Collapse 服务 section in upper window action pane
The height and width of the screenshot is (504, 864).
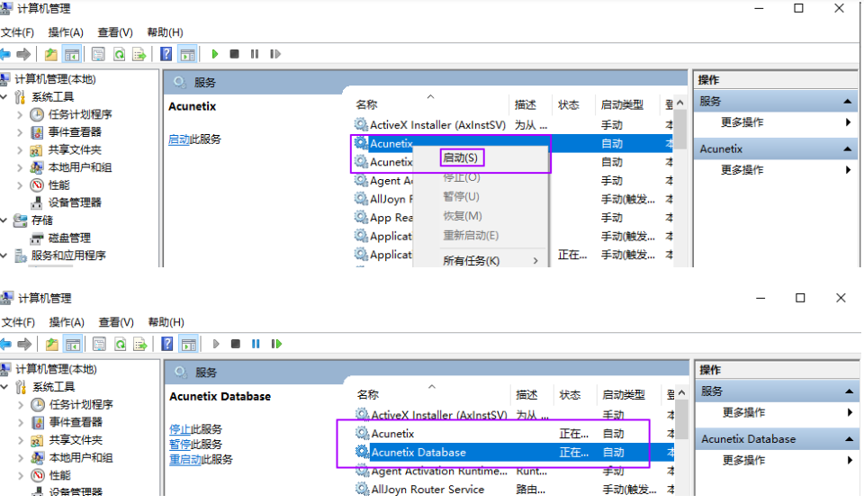tap(848, 102)
